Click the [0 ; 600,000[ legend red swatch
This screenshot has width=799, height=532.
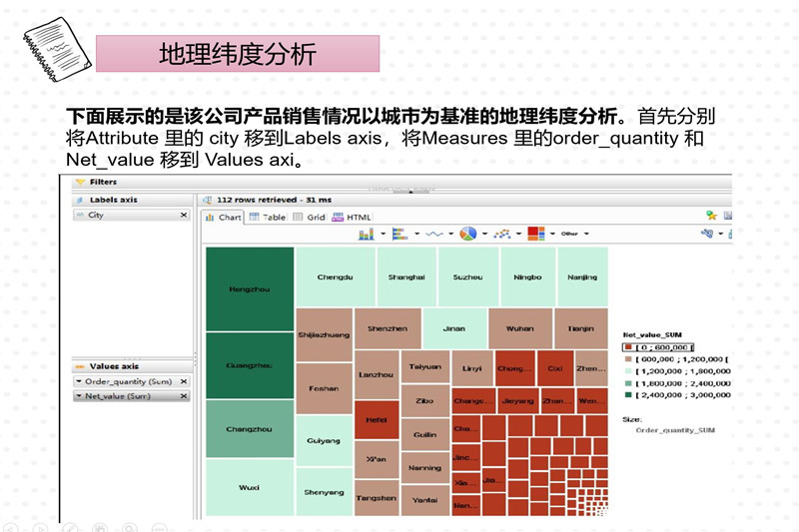point(626,345)
